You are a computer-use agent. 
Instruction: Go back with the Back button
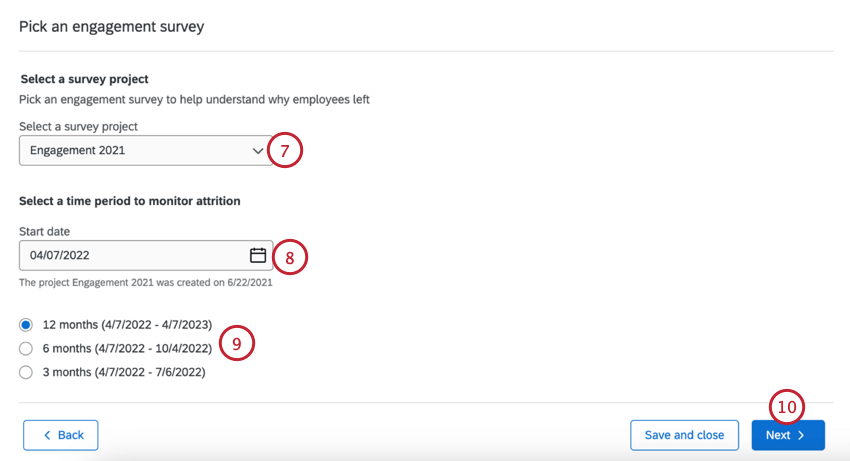coord(61,435)
